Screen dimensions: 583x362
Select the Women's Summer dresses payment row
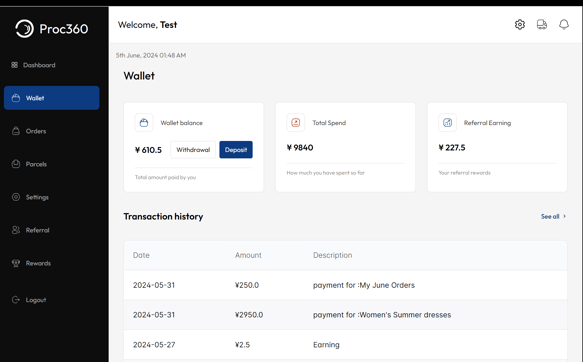345,315
